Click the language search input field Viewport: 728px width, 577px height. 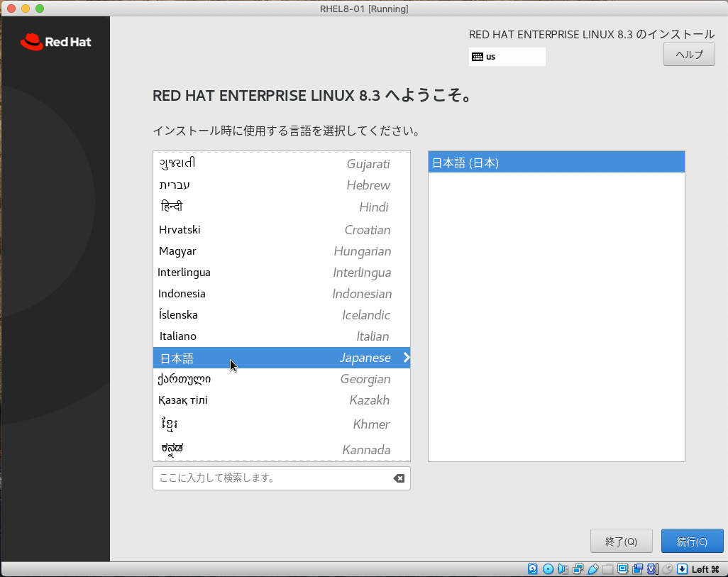[270, 478]
